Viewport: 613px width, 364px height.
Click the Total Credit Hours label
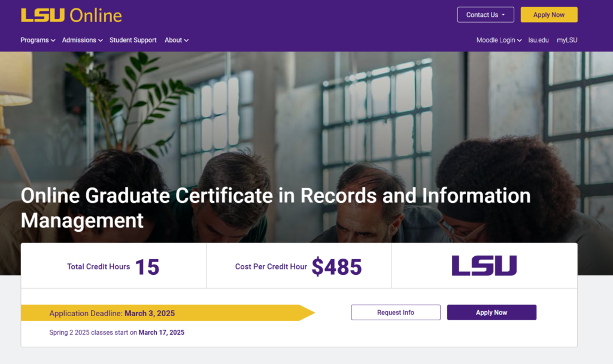pyautogui.click(x=99, y=266)
